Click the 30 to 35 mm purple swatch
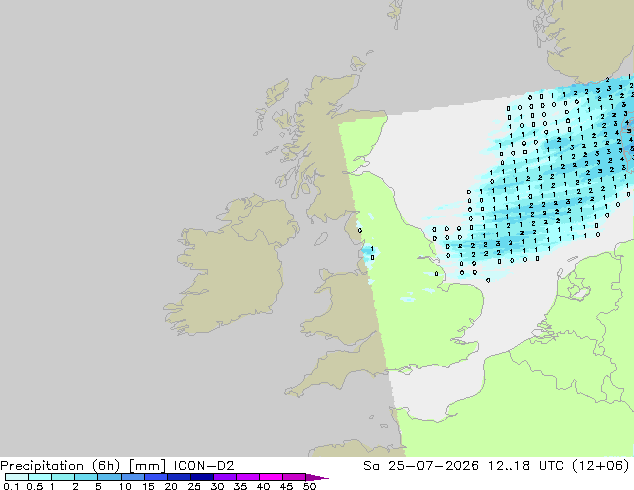 (x=224, y=477)
